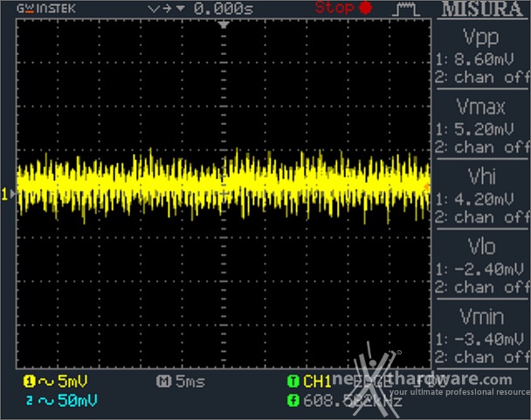Click the 5.20mV Vmax reading
531x420 pixels.
[x=484, y=129]
